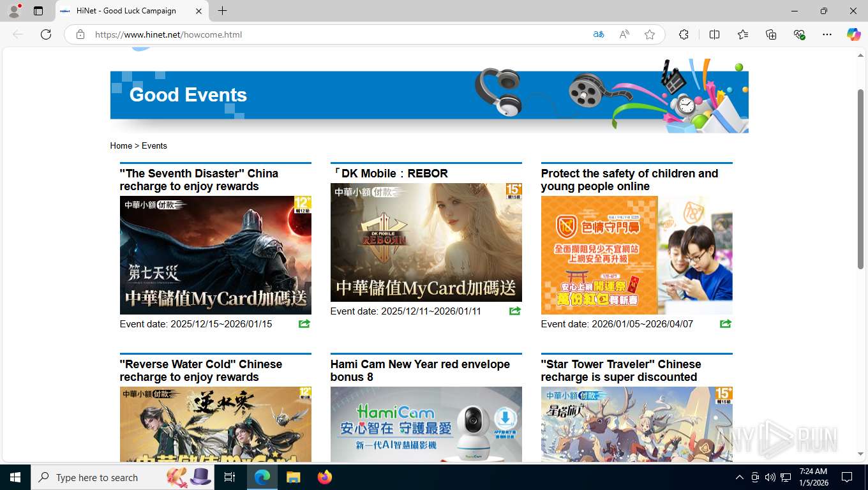
Task: Launch Firefox from the taskbar
Action: pyautogui.click(x=324, y=477)
